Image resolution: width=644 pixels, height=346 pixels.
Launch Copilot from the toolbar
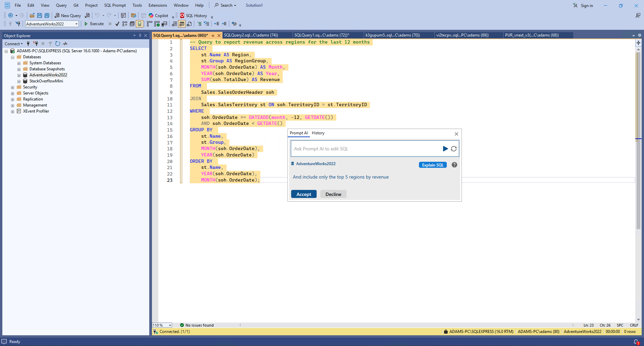coord(158,15)
